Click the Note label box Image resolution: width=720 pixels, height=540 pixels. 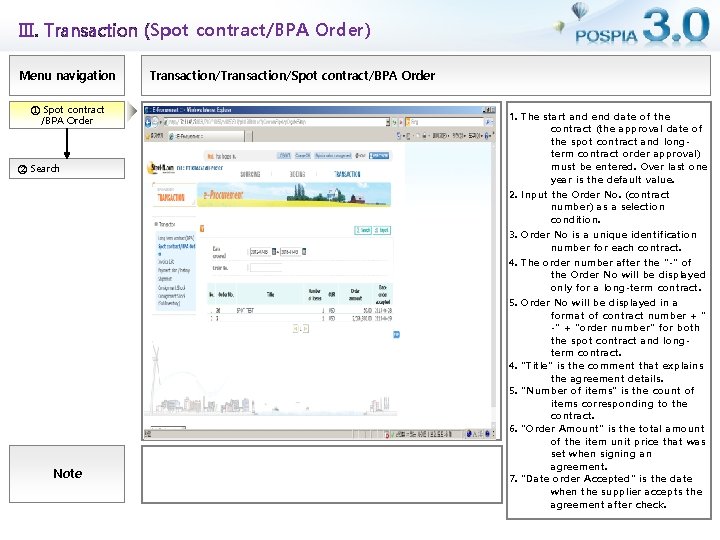click(x=67, y=474)
